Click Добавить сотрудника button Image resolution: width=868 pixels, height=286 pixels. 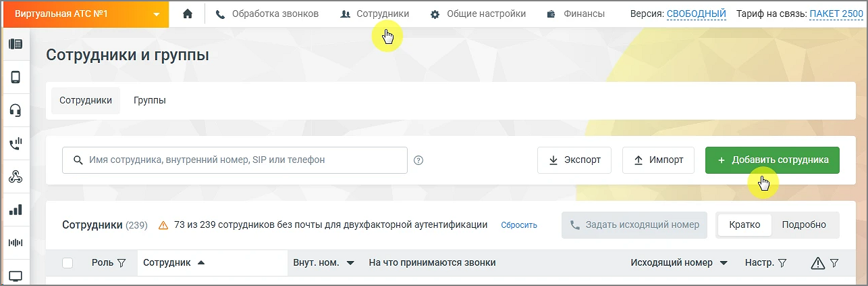click(772, 160)
